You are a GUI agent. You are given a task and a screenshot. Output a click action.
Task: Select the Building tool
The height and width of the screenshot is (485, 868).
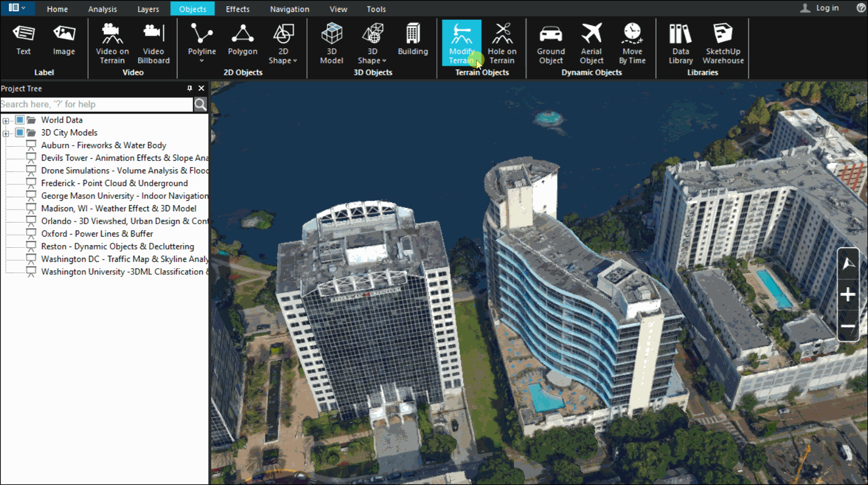413,40
